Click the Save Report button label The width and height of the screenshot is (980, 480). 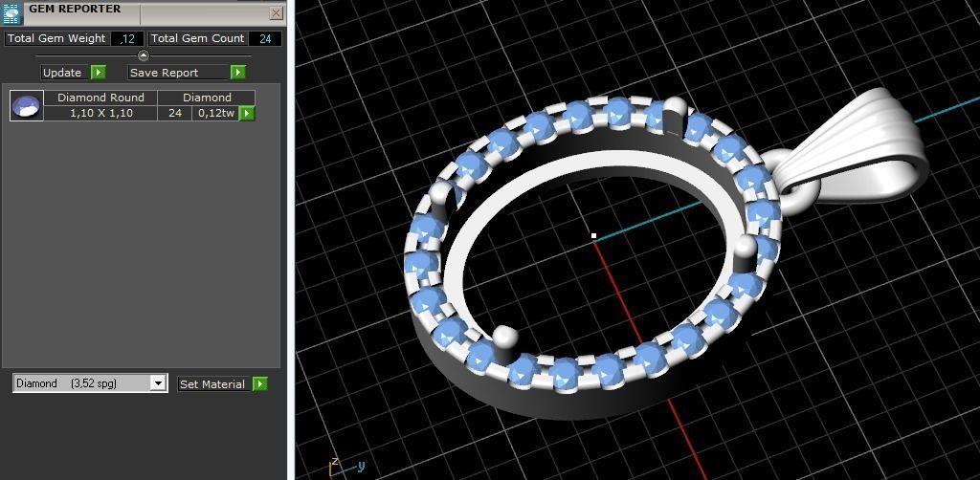[179, 73]
